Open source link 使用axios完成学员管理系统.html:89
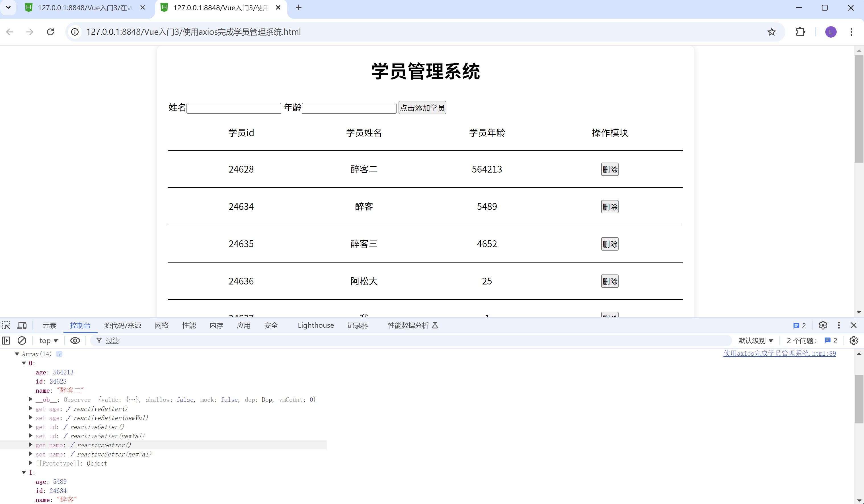This screenshot has height=504, width=864. pos(779,353)
